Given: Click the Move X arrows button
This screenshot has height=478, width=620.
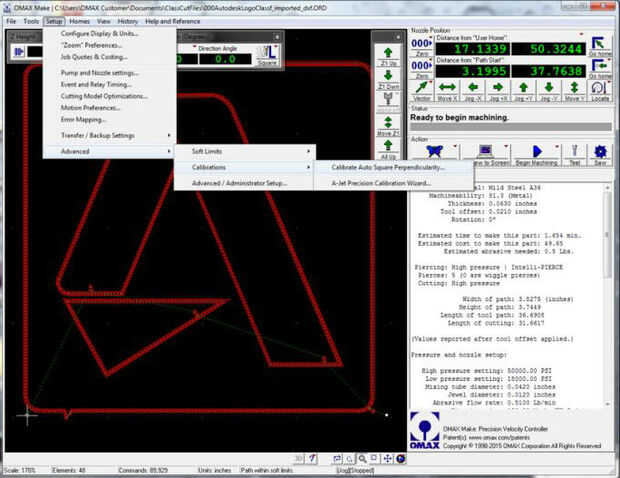Looking at the screenshot, I should pos(447,91).
